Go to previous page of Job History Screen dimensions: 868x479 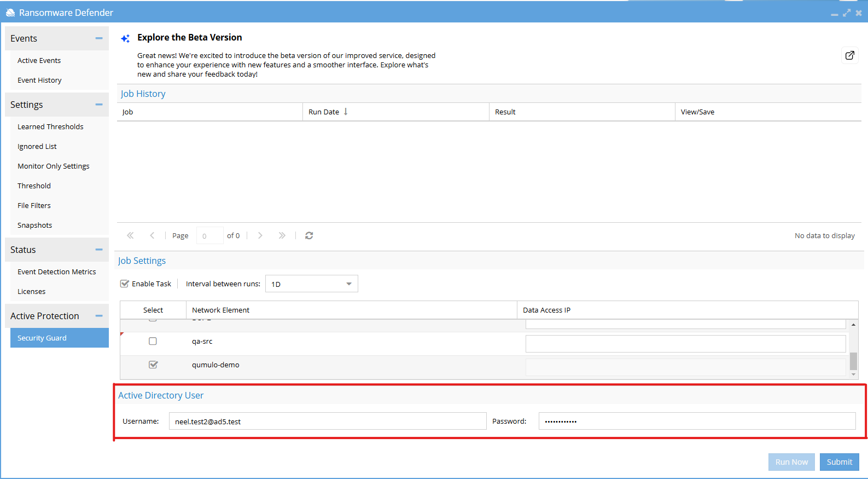[x=152, y=235]
